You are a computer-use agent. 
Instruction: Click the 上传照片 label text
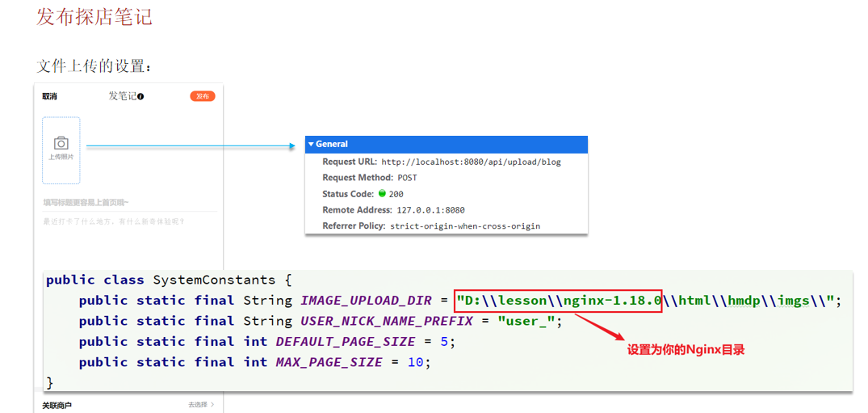pos(61,157)
